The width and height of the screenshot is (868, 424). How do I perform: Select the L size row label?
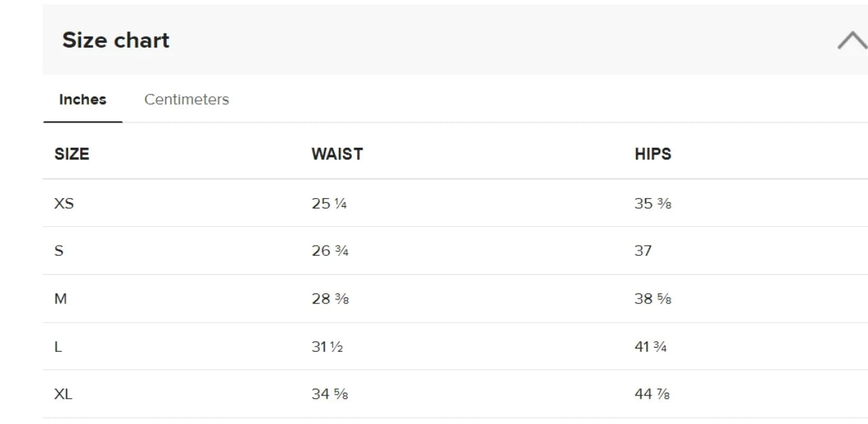[58, 347]
